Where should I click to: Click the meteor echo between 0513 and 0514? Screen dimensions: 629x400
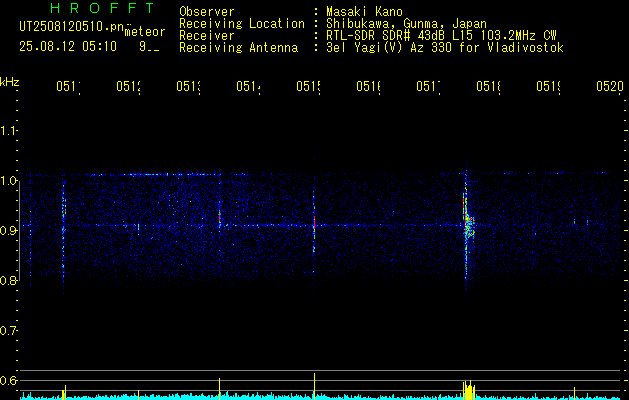tap(219, 219)
